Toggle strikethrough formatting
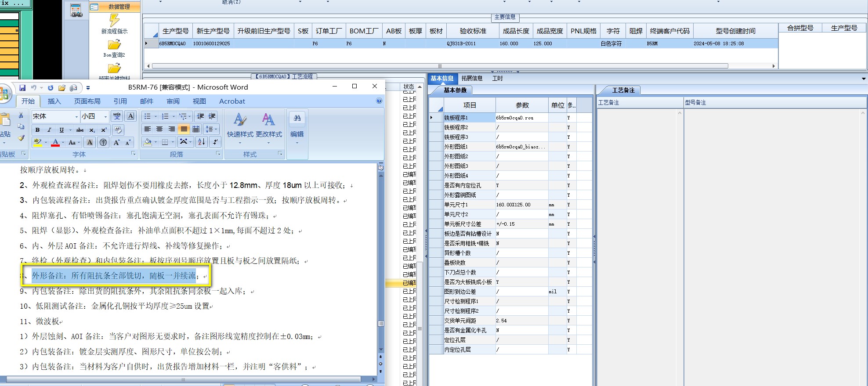Viewport: 868px width, 386px height. click(x=80, y=130)
